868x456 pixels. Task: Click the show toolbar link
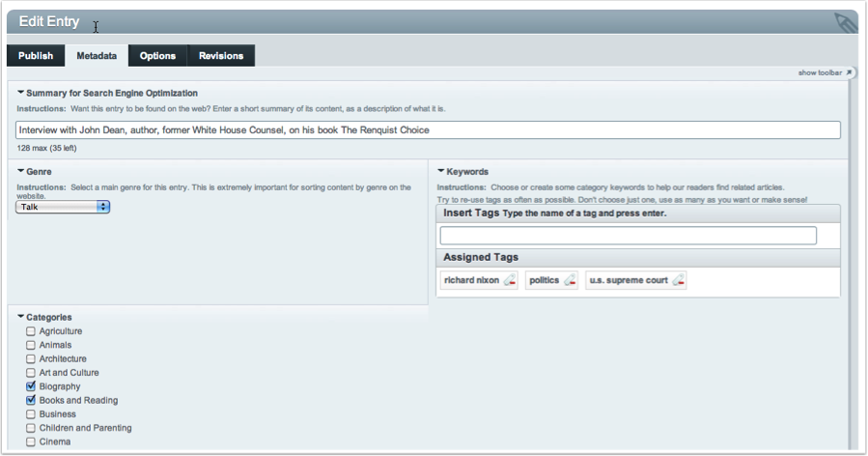click(820, 72)
